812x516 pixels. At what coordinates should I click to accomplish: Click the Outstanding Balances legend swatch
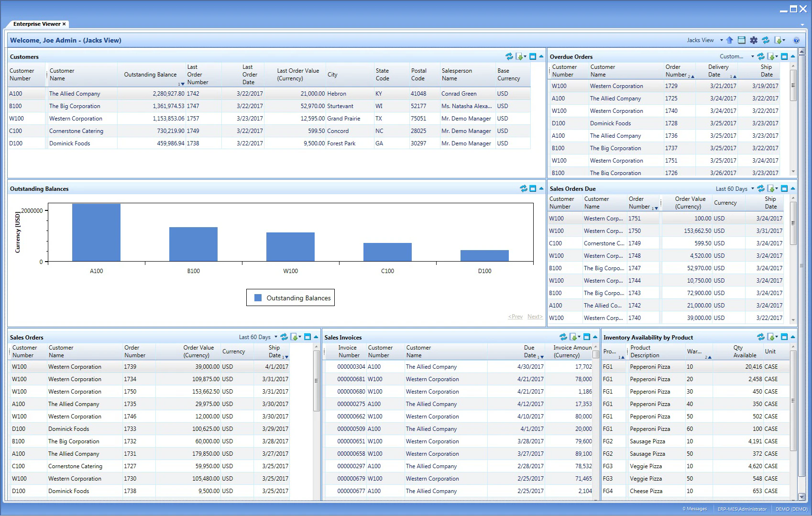[258, 297]
